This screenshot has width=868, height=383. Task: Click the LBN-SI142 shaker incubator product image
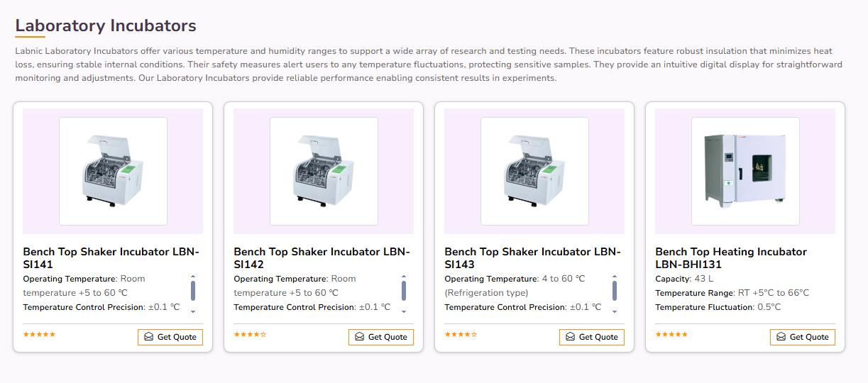(324, 171)
